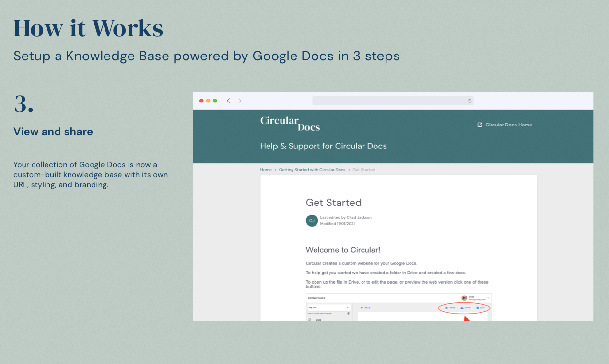This screenshot has width=609, height=364.
Task: Click the EDIT document button
Action: tap(480, 307)
